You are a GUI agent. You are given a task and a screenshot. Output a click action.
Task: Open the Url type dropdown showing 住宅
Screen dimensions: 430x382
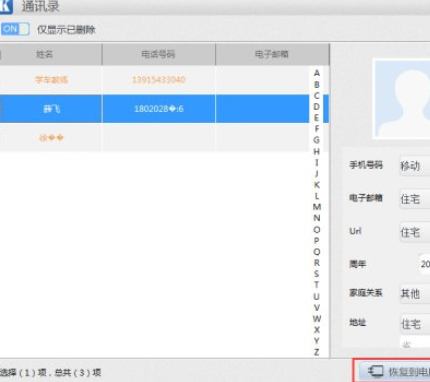pos(415,232)
